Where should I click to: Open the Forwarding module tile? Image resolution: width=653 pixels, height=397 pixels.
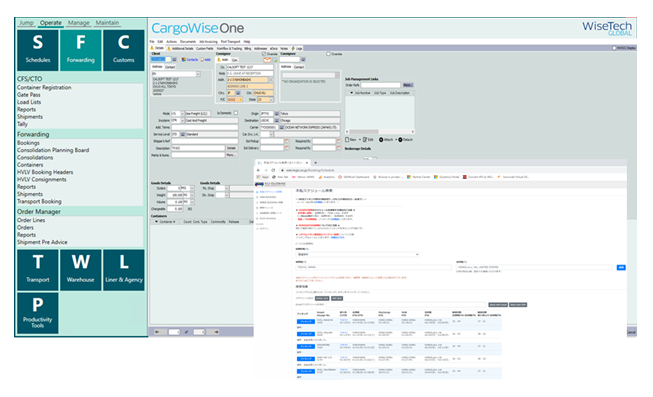(x=80, y=50)
